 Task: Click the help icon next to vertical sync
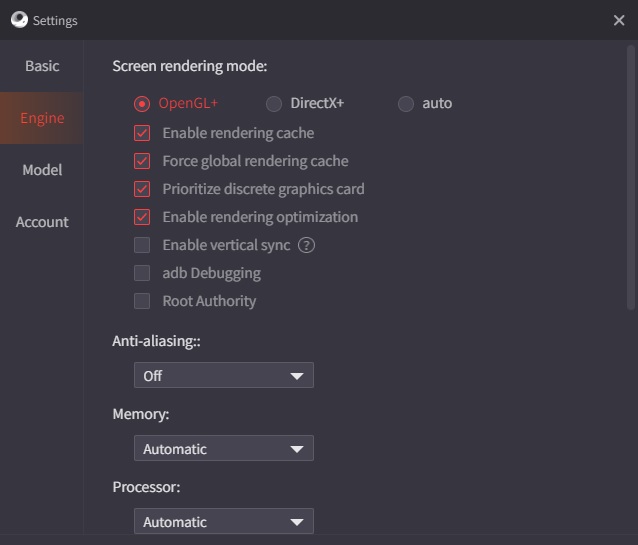pos(306,245)
